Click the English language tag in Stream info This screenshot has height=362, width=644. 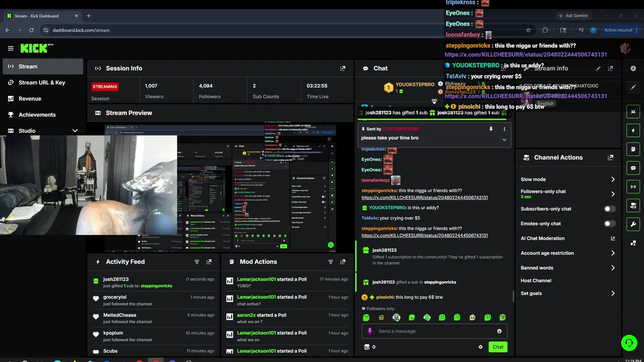click(x=545, y=104)
